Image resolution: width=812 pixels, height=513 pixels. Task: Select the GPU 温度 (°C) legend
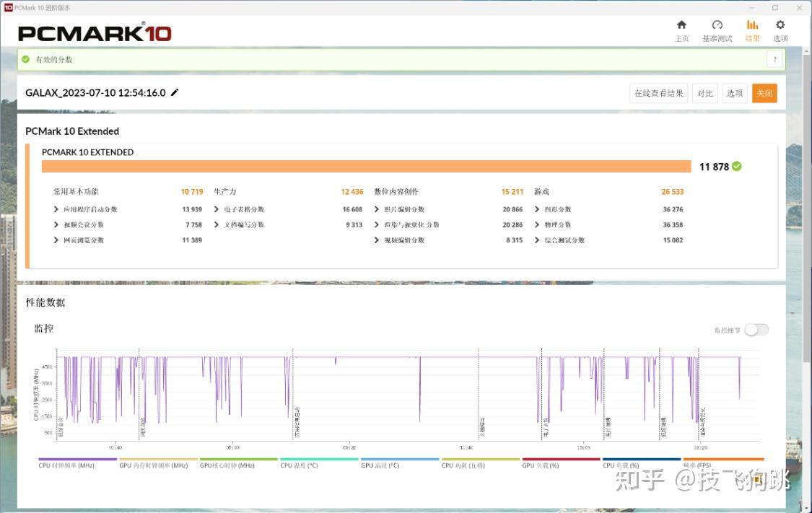401,463
